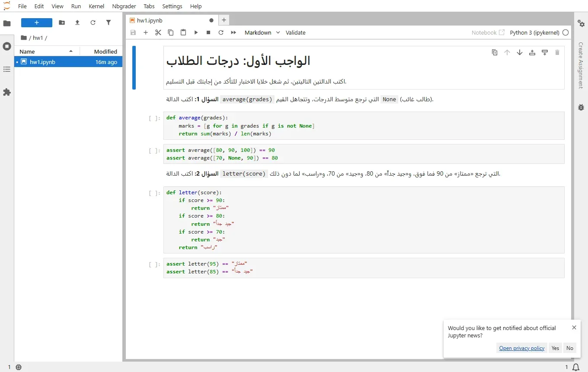This screenshot has height=372, width=588.
Task: Sort files by the Name column
Action: pos(47,51)
